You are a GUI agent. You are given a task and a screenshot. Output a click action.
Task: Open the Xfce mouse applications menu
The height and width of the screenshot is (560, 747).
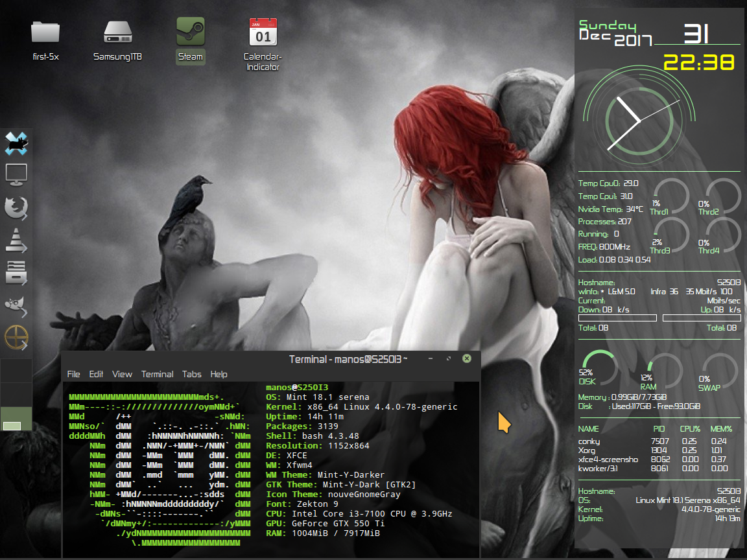click(x=16, y=143)
